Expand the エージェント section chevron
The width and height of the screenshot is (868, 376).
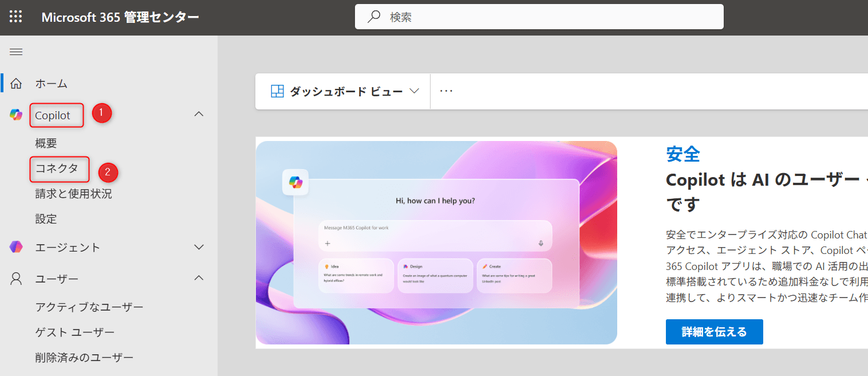199,247
